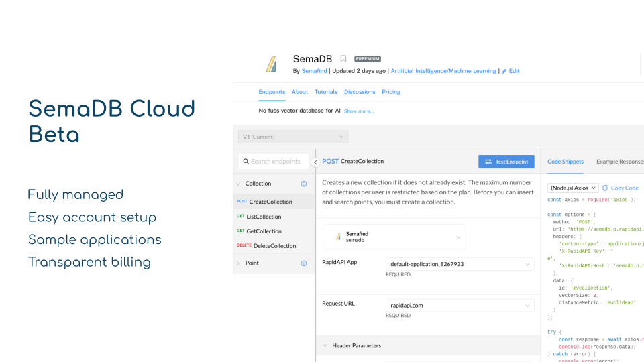Click the Test Endpoint button
This screenshot has height=362, width=644.
pyautogui.click(x=506, y=162)
